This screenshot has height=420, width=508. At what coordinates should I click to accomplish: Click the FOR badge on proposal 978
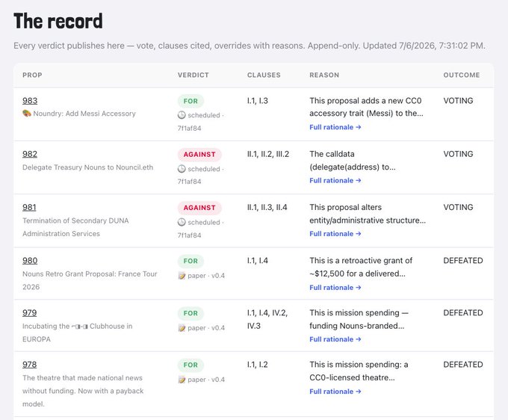pos(190,365)
